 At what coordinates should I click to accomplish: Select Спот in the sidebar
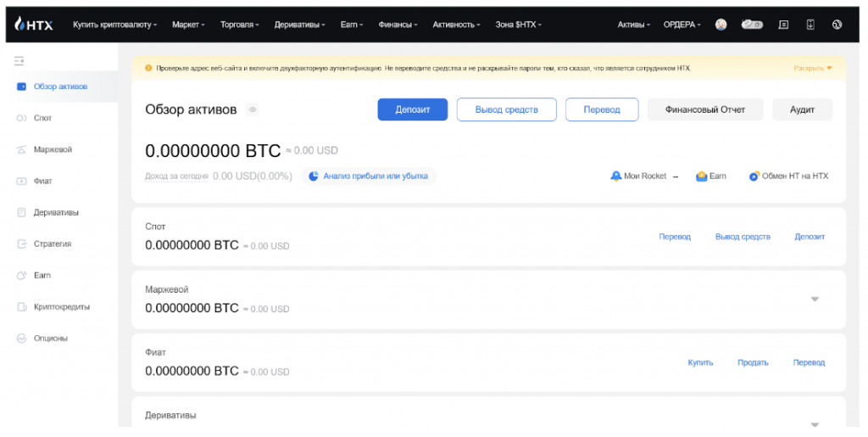point(42,118)
